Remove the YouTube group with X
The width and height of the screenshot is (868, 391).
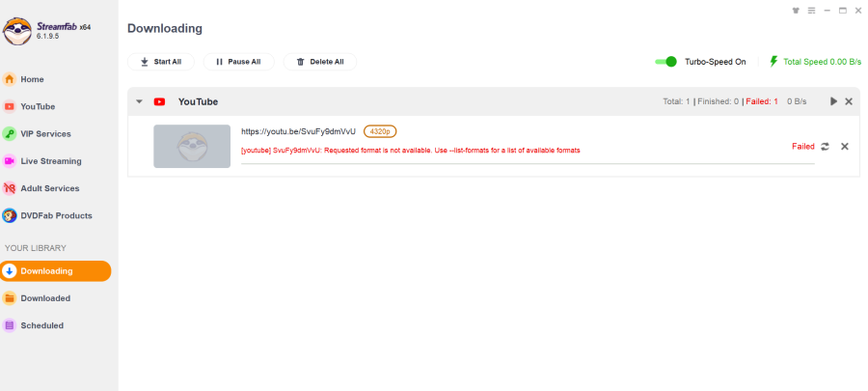pos(849,101)
